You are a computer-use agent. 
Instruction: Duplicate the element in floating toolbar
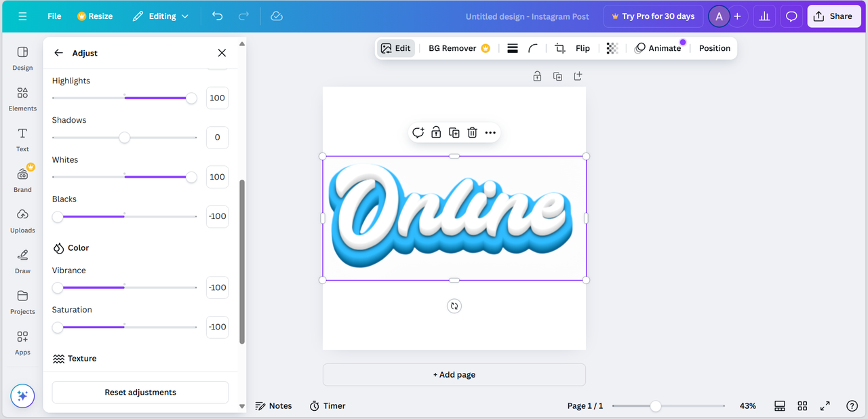coord(454,133)
